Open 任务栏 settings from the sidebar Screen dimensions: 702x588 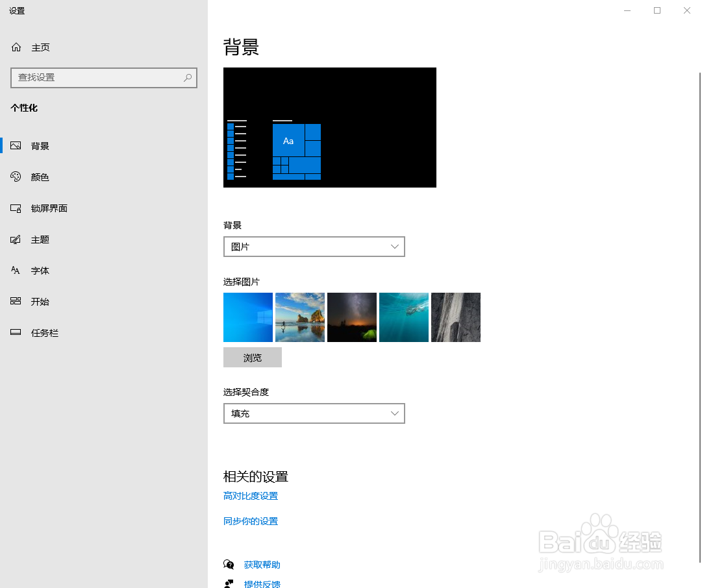pos(16,333)
